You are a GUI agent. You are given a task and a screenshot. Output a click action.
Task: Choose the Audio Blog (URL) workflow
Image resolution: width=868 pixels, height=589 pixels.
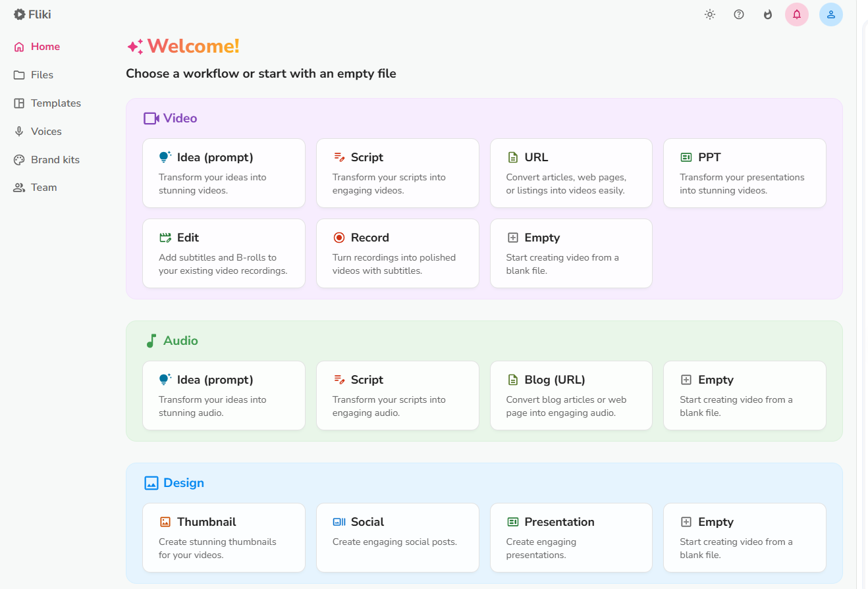pos(571,396)
